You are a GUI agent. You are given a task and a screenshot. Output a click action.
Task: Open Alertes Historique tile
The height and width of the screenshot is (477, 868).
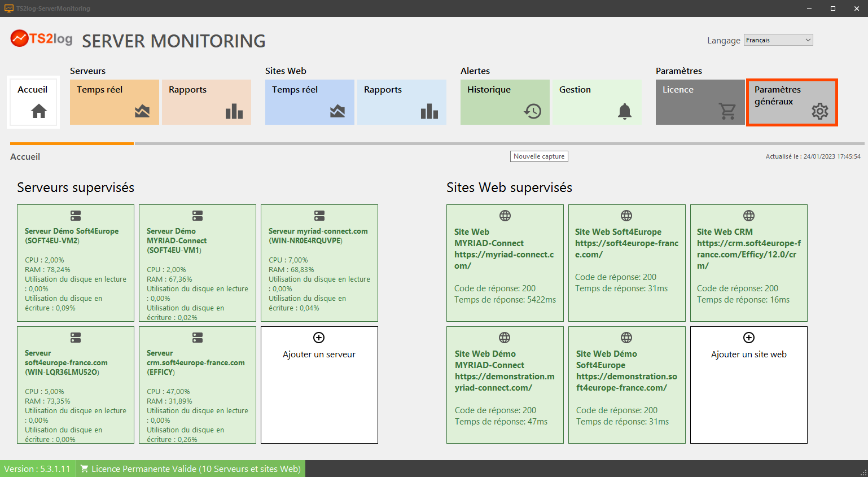pyautogui.click(x=505, y=102)
